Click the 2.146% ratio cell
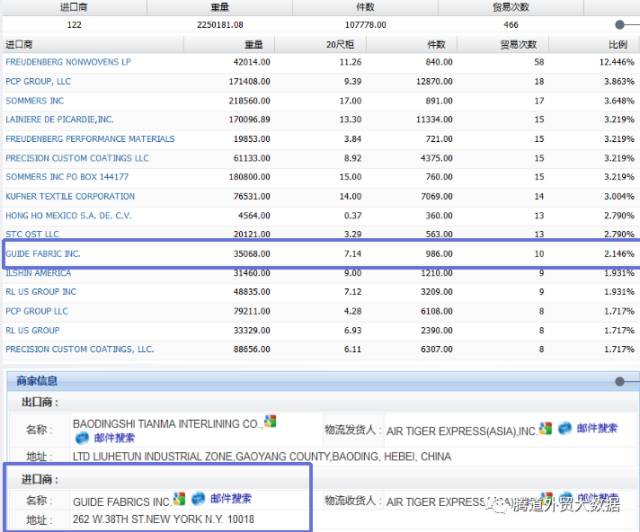The height and width of the screenshot is (532, 640). point(619,254)
